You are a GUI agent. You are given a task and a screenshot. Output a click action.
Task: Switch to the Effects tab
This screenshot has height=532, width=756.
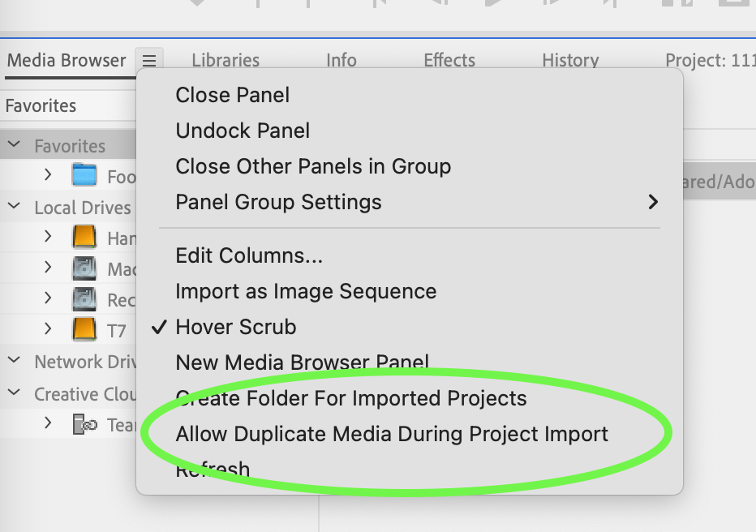pyautogui.click(x=449, y=60)
